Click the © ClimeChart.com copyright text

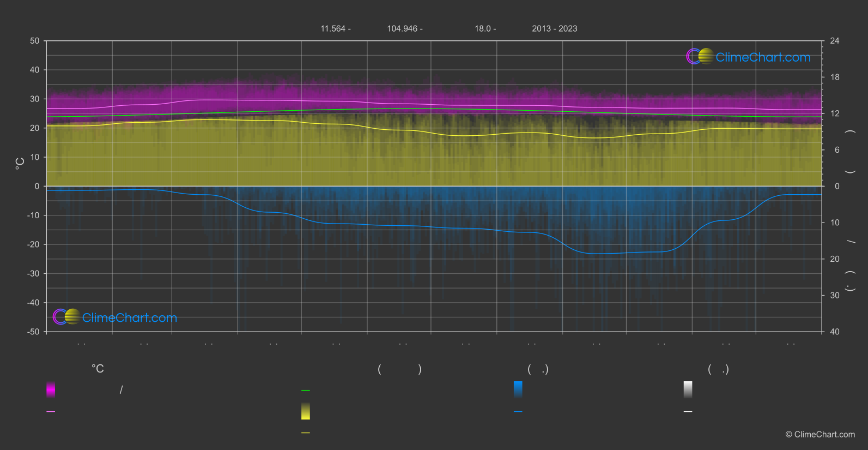(820, 435)
